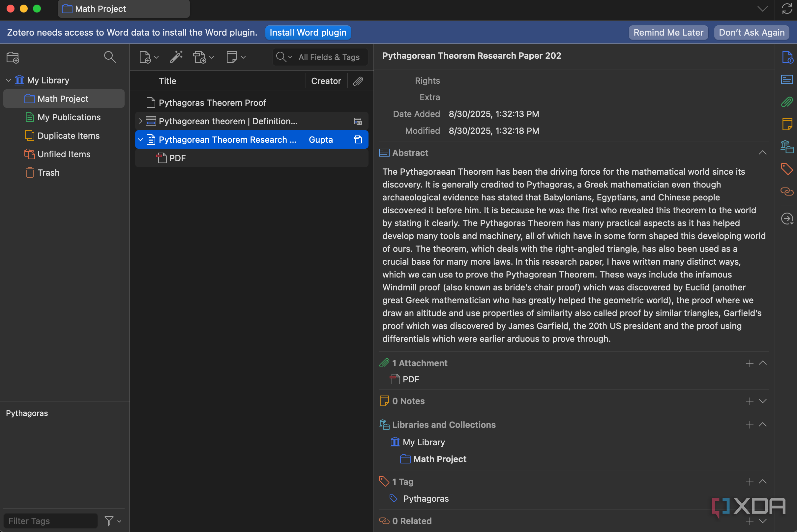The width and height of the screenshot is (797, 532).
Task: Collapse the 1 Tag section
Action: [x=762, y=482]
